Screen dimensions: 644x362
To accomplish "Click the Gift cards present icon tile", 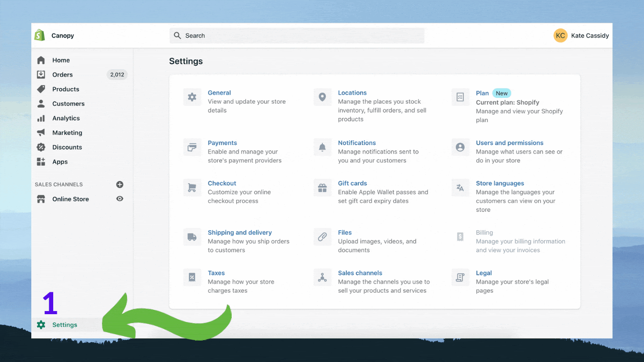I will [322, 188].
